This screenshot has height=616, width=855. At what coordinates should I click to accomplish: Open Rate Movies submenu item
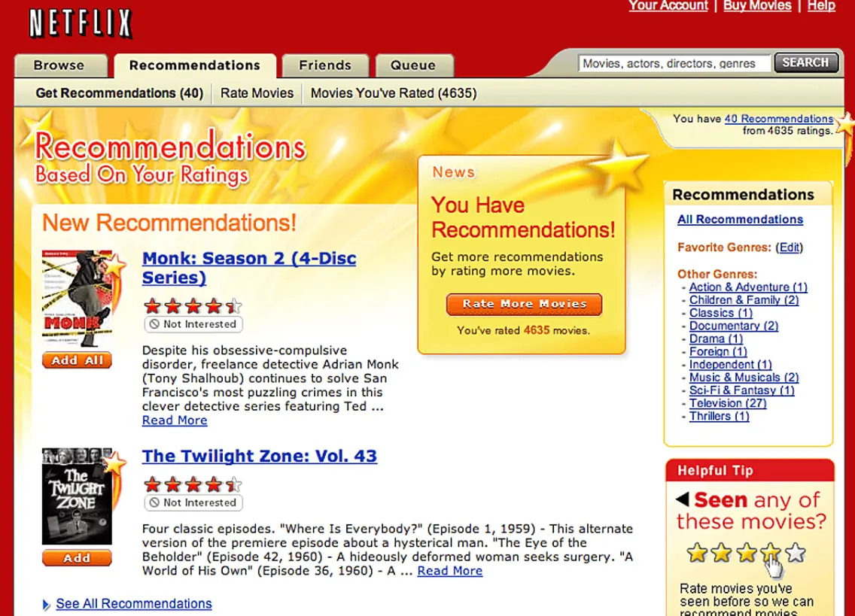coord(257,93)
